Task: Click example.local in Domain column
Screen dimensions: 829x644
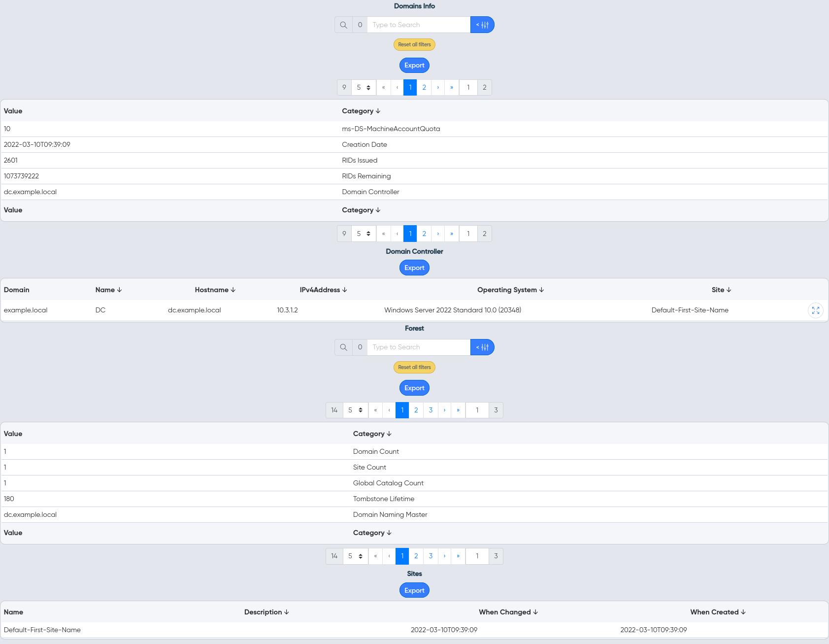Action: point(26,310)
